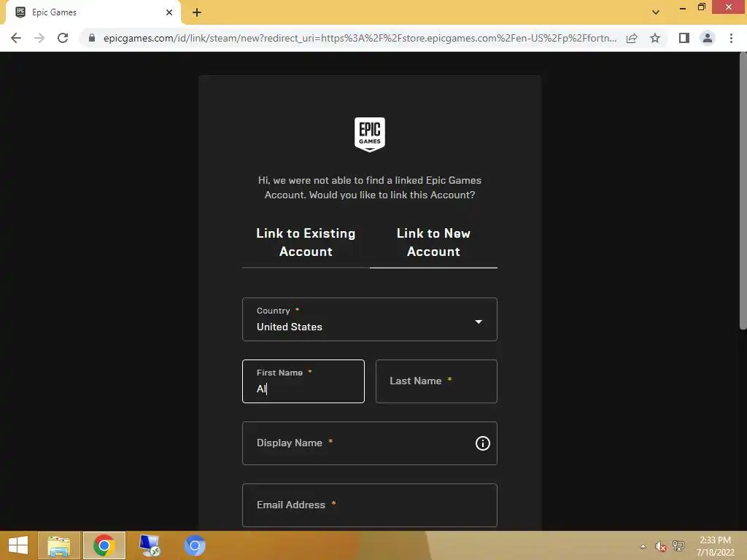The width and height of the screenshot is (747, 560).
Task: Open a new tab with the plus button
Action: click(x=197, y=12)
